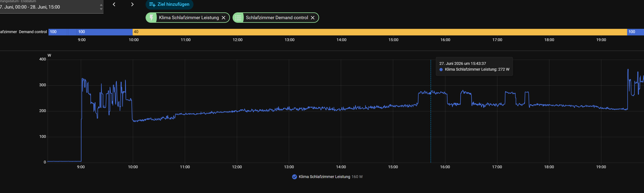Increase date range with up stepper arrow
The height and width of the screenshot is (193, 644).
click(x=101, y=5)
